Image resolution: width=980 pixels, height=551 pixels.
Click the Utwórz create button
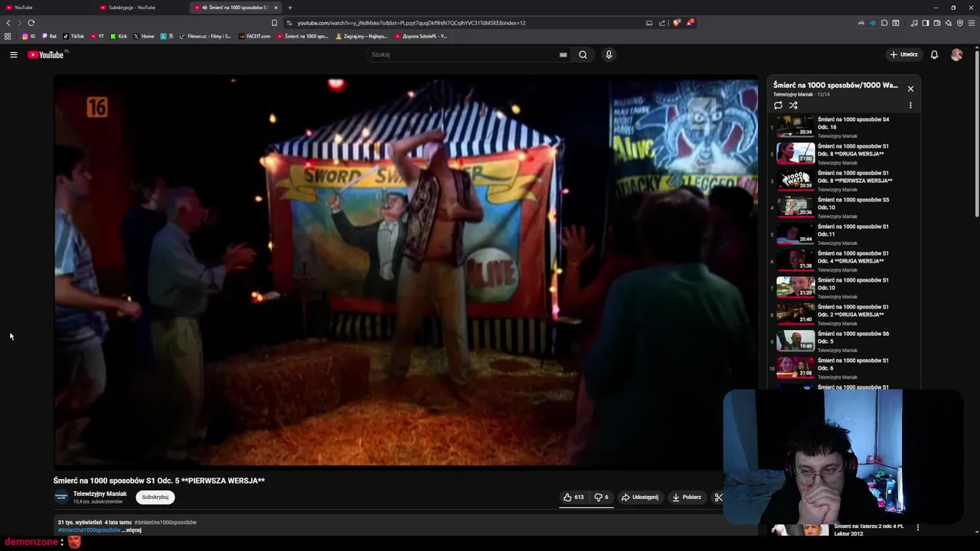903,54
